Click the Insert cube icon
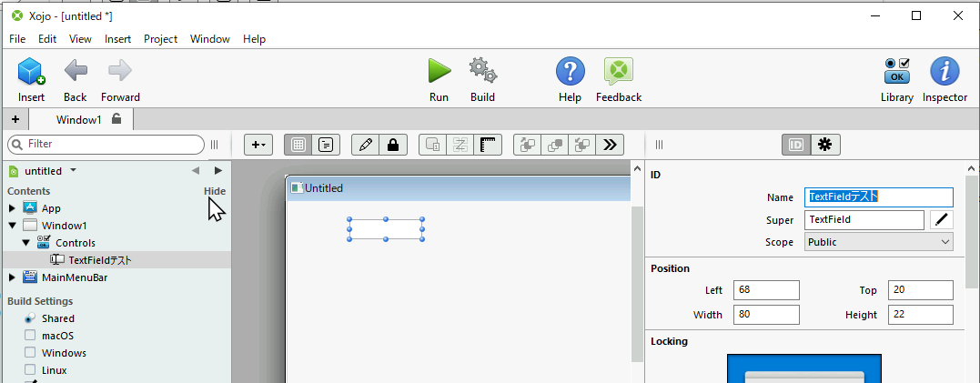The height and width of the screenshot is (383, 980). click(31, 71)
